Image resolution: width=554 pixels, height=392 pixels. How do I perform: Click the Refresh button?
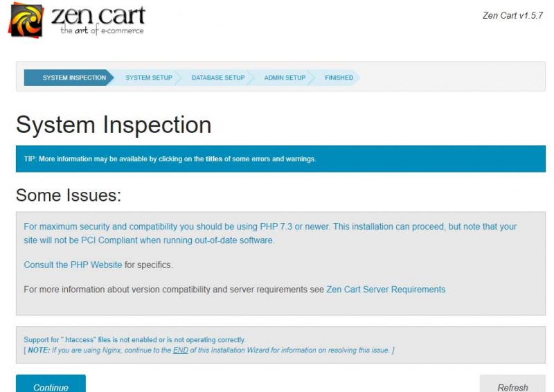(512, 384)
